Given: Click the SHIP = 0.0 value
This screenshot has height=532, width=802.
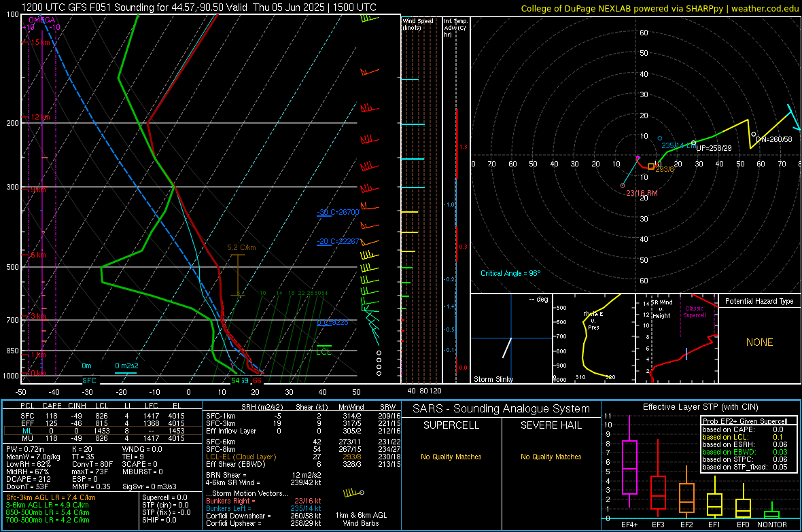Looking at the screenshot, I should click(159, 520).
